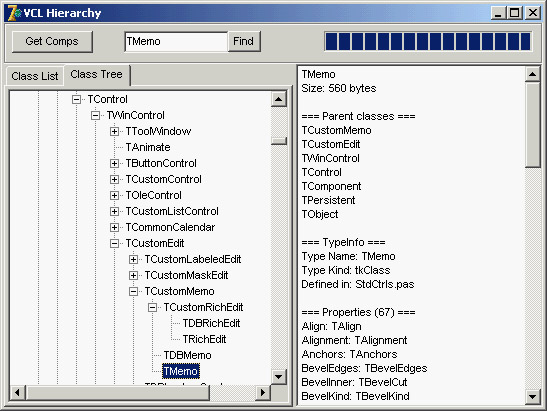Collapse the TCustomEdit node
This screenshot has width=547, height=411.
tap(114, 244)
